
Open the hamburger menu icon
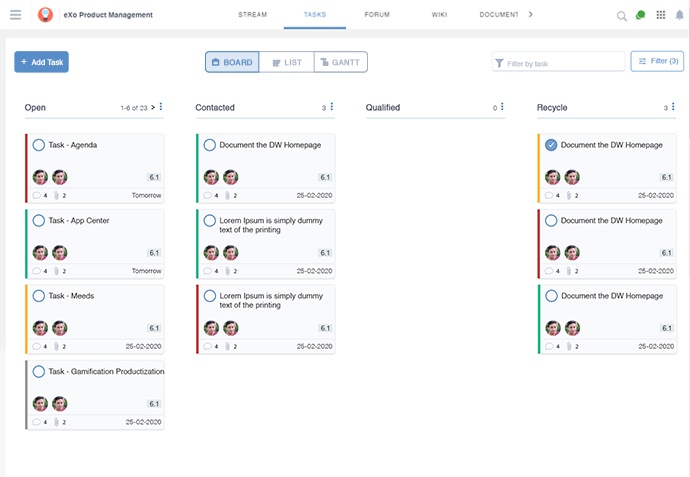coord(15,15)
